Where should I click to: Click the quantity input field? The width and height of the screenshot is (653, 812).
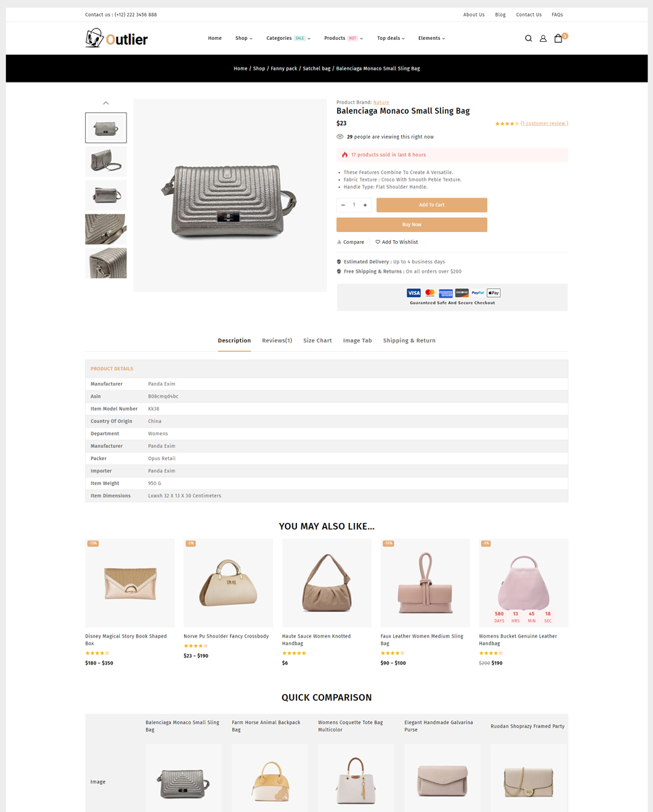pyautogui.click(x=354, y=205)
